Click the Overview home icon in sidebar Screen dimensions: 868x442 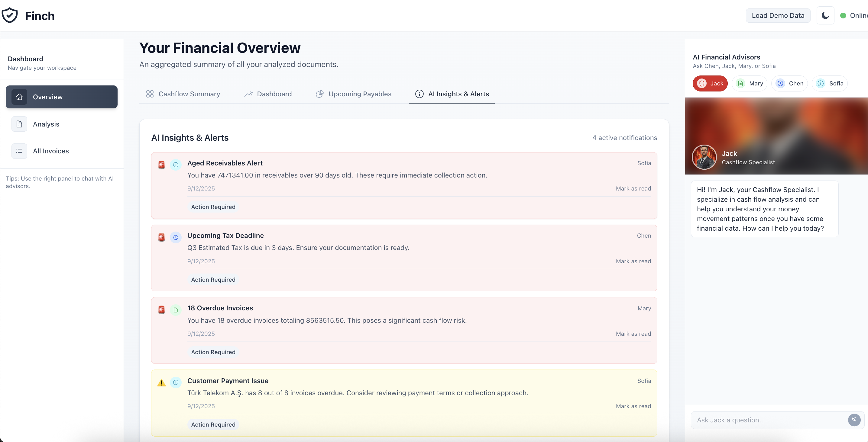tap(19, 97)
